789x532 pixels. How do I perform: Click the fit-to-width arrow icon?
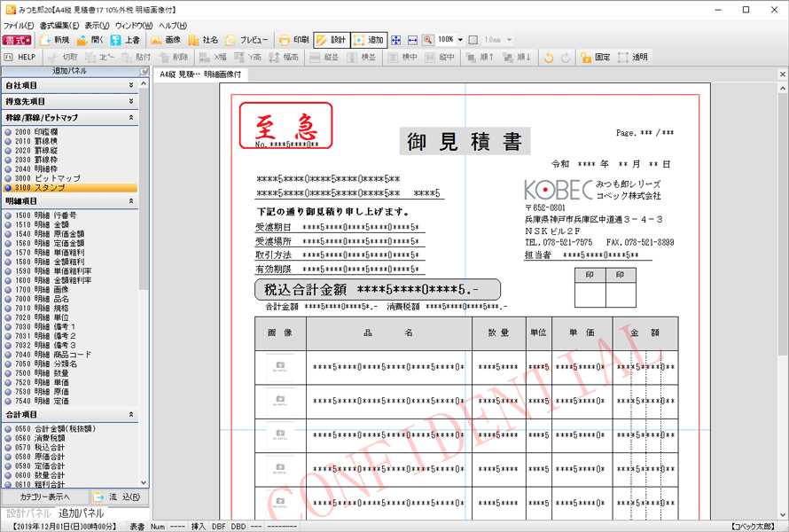tap(412, 40)
